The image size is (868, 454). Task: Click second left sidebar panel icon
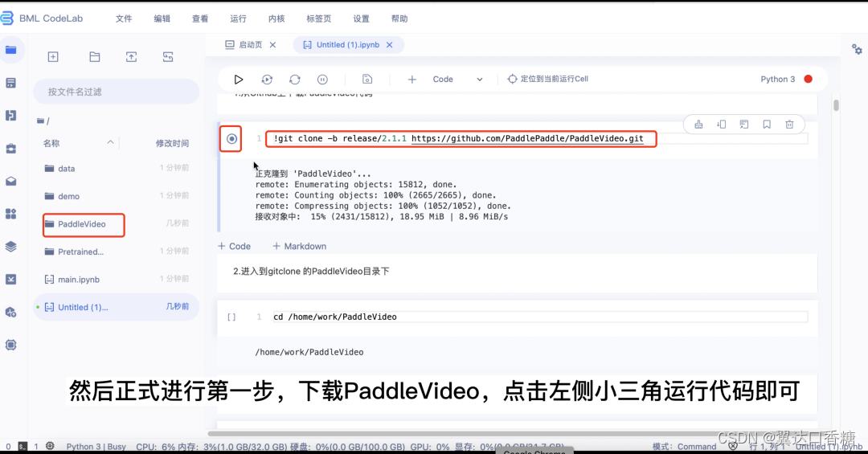coord(11,83)
